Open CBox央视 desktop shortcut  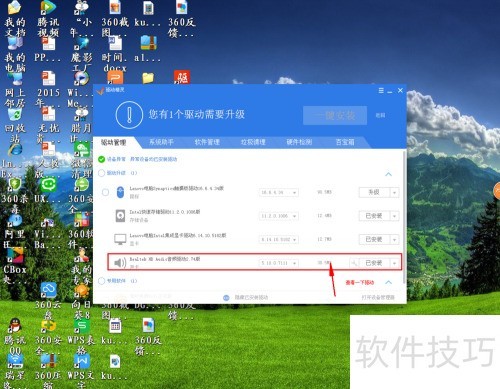15,266
